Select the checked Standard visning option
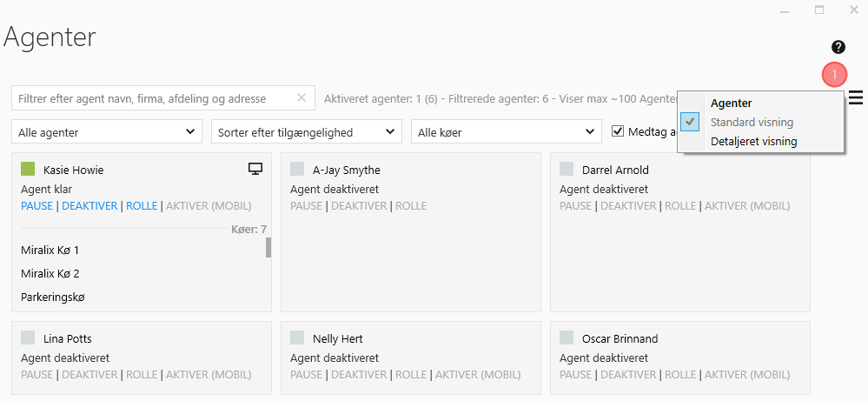868x401 pixels. 752,122
